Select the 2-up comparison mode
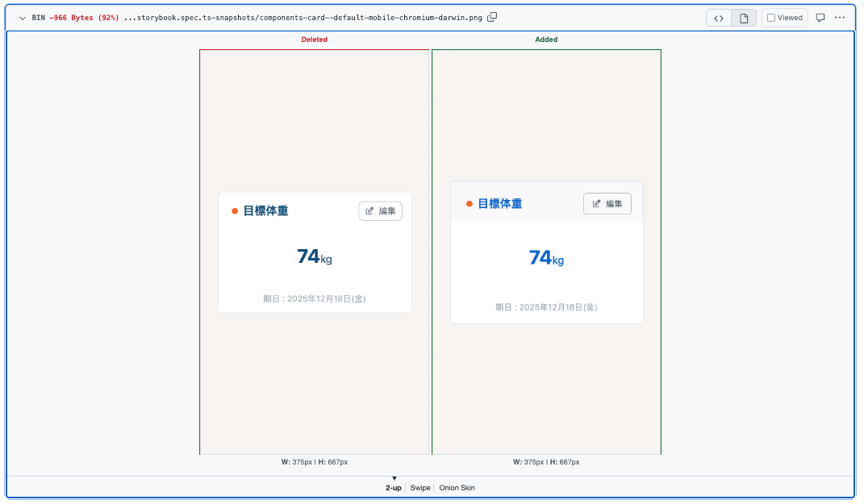The image size is (864, 504). (x=394, y=488)
